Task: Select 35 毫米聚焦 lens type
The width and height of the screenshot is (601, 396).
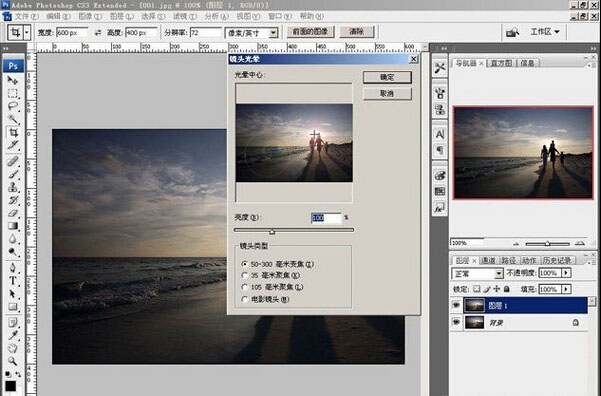Action: point(245,275)
